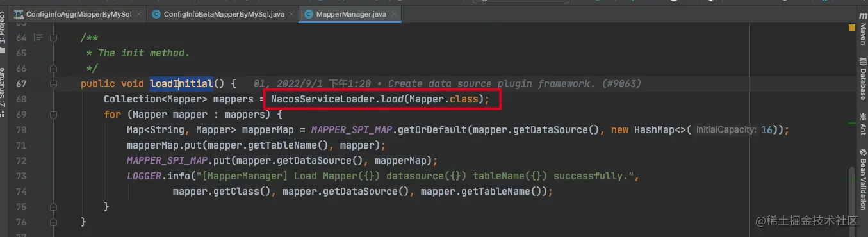Open the Bean Validation tool window
Viewport: 868px width, 237px height.
862,179
